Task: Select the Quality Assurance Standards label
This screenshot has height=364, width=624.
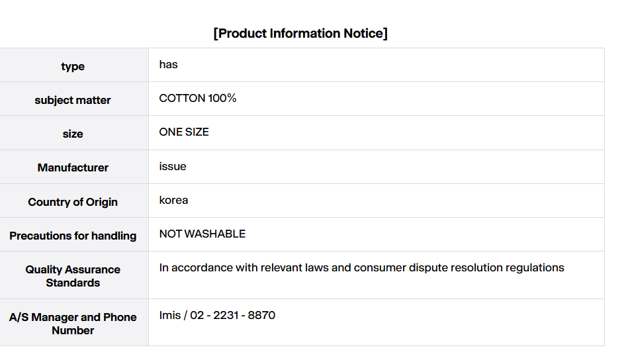Action: (x=73, y=276)
